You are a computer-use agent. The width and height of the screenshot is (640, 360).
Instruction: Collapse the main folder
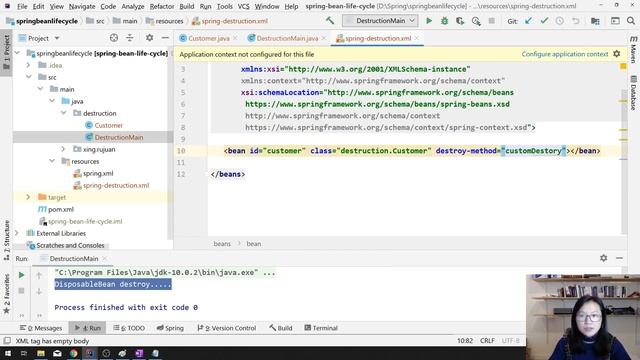40,89
